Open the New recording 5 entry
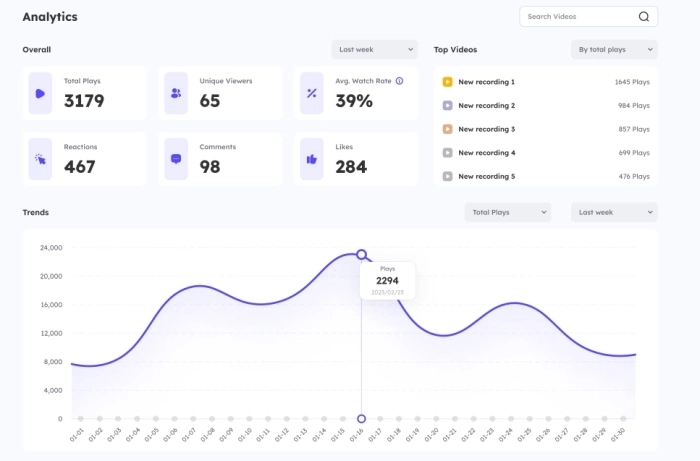The height and width of the screenshot is (461, 700). click(486, 177)
